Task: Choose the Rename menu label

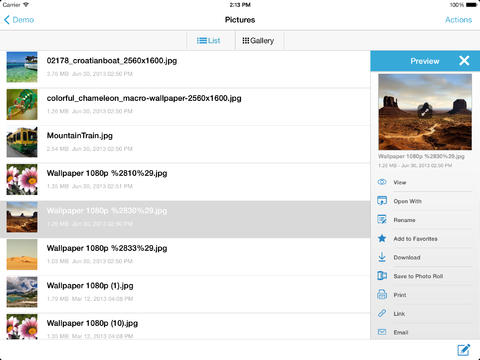Action: pyautogui.click(x=404, y=220)
